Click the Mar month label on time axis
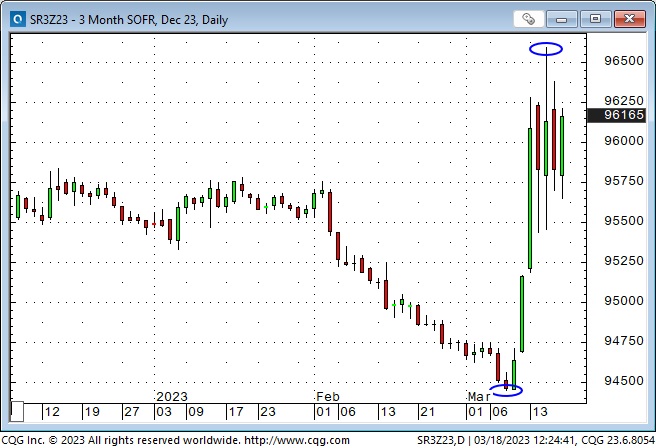 479,397
